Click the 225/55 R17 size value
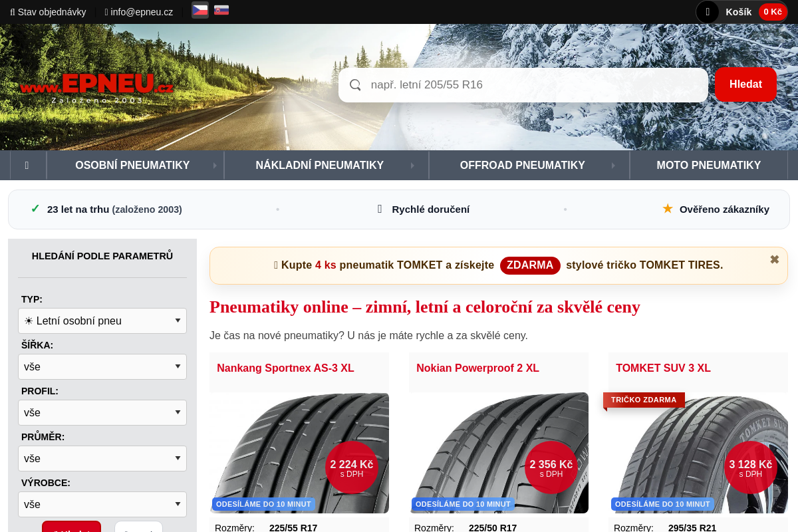798x532 pixels. click(293, 528)
